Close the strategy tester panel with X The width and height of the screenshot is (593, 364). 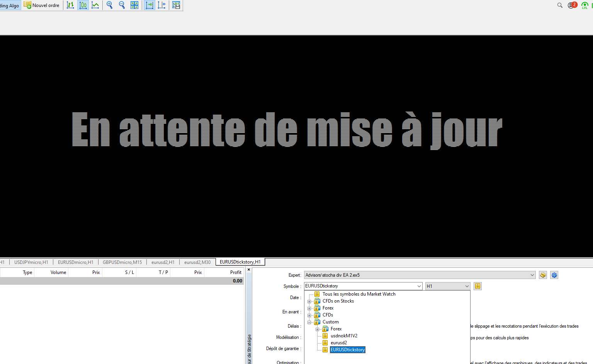click(249, 270)
